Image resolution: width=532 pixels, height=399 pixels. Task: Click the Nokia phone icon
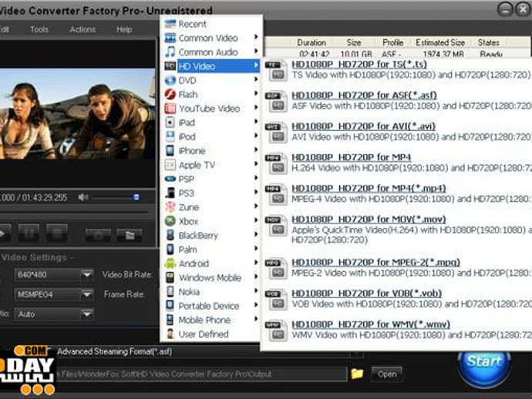click(170, 291)
